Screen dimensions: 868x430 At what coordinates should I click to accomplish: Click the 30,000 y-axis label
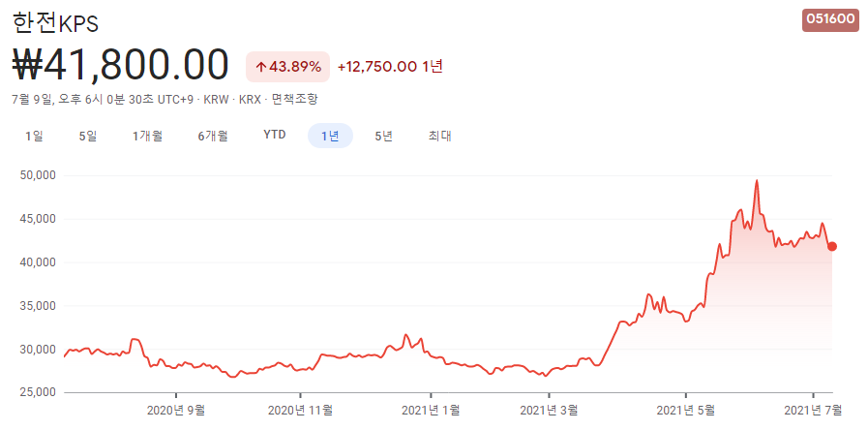(38, 349)
